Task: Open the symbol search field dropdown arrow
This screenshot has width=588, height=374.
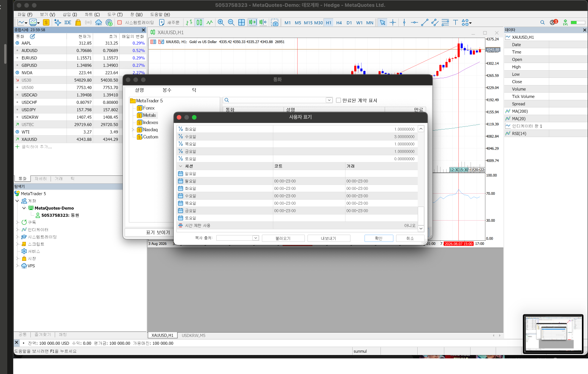Action: point(329,100)
